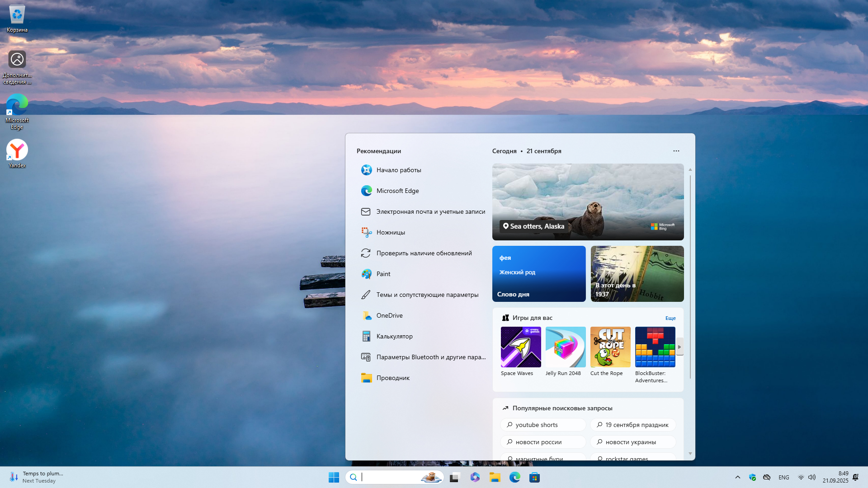Select Ножницы in recommendations

coord(391,232)
